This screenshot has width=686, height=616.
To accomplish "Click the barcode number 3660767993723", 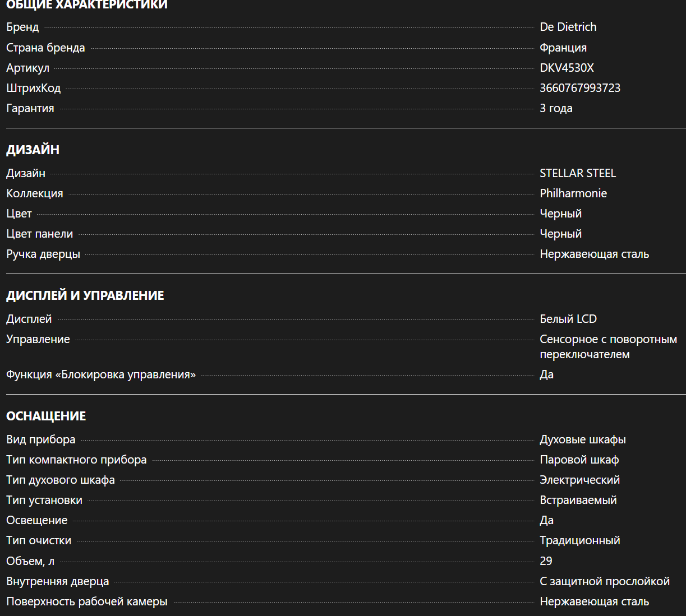I will [579, 88].
